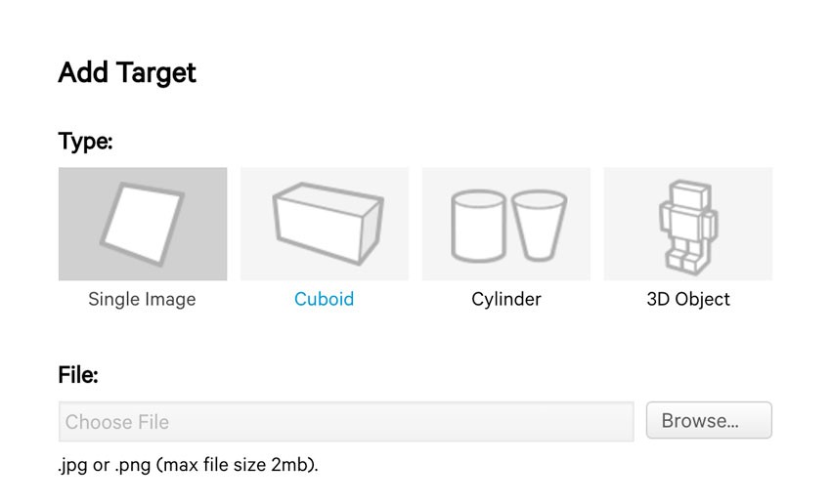Click the straight cylinder shape drawing

(478, 226)
